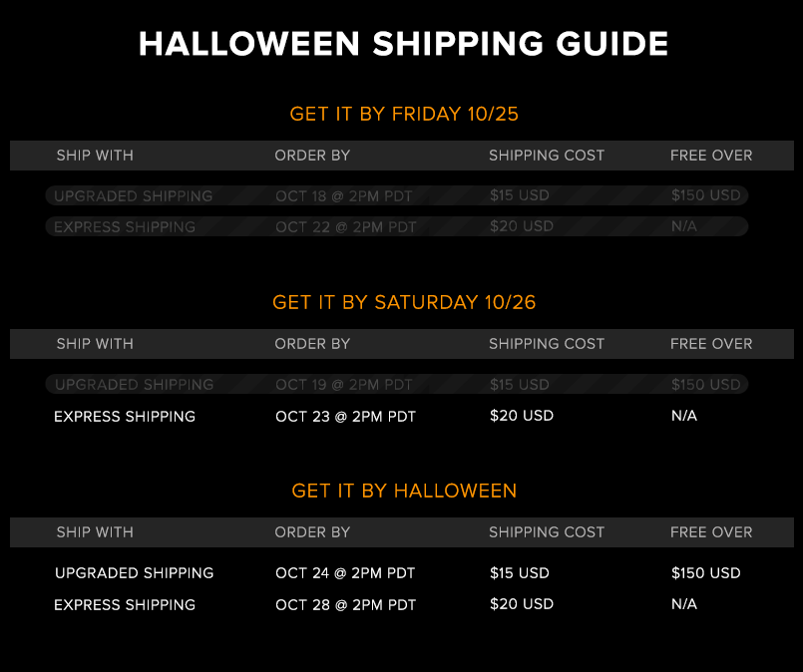Click $15 USD cost in the Halloween section
This screenshot has width=803, height=672.
pos(520,572)
